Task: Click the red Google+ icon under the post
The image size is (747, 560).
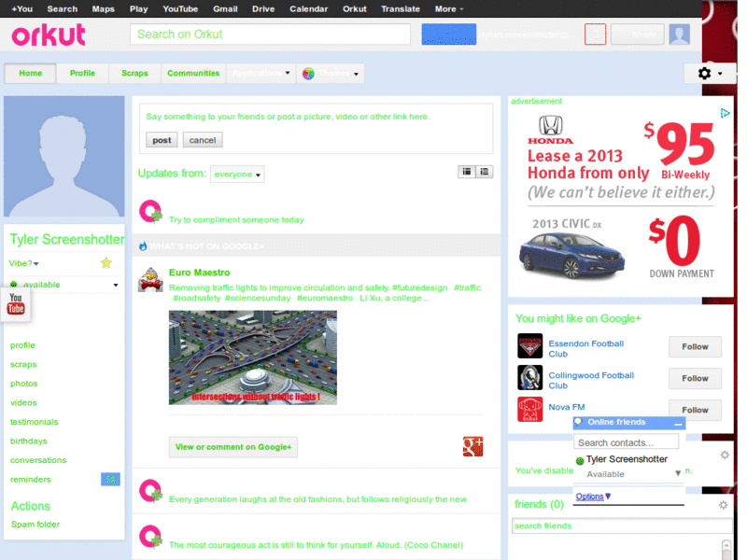Action: tap(472, 447)
